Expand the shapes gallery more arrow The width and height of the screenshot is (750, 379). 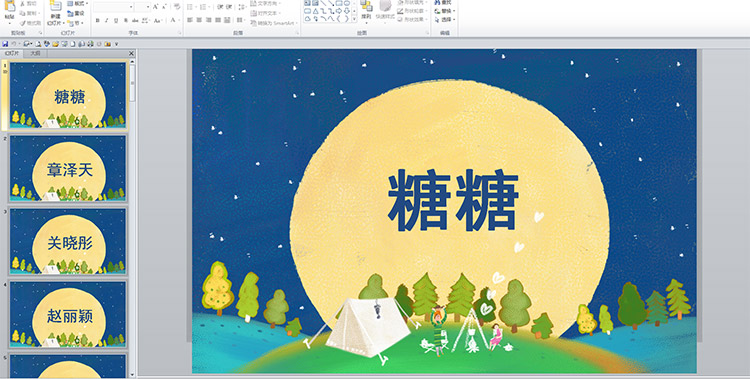point(354,19)
